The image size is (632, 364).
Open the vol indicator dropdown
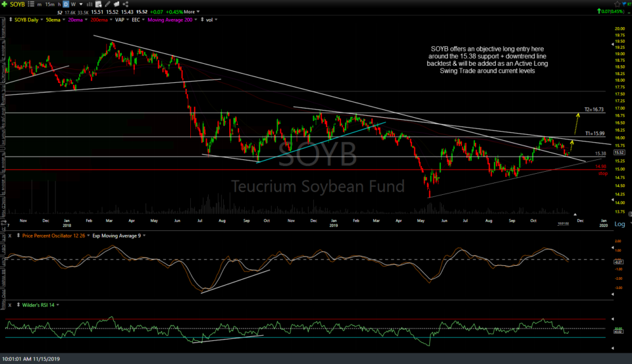point(216,20)
